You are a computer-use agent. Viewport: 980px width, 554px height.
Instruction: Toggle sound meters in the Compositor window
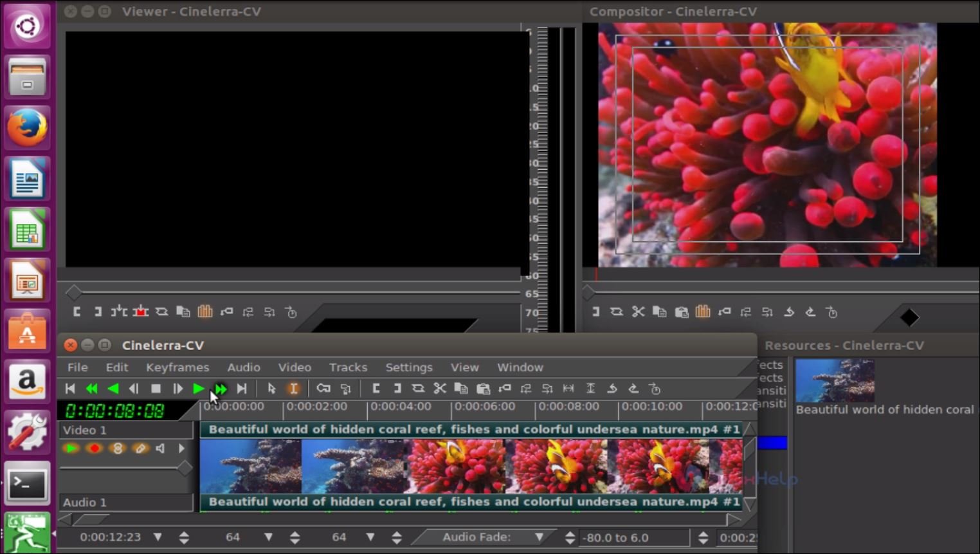(703, 312)
